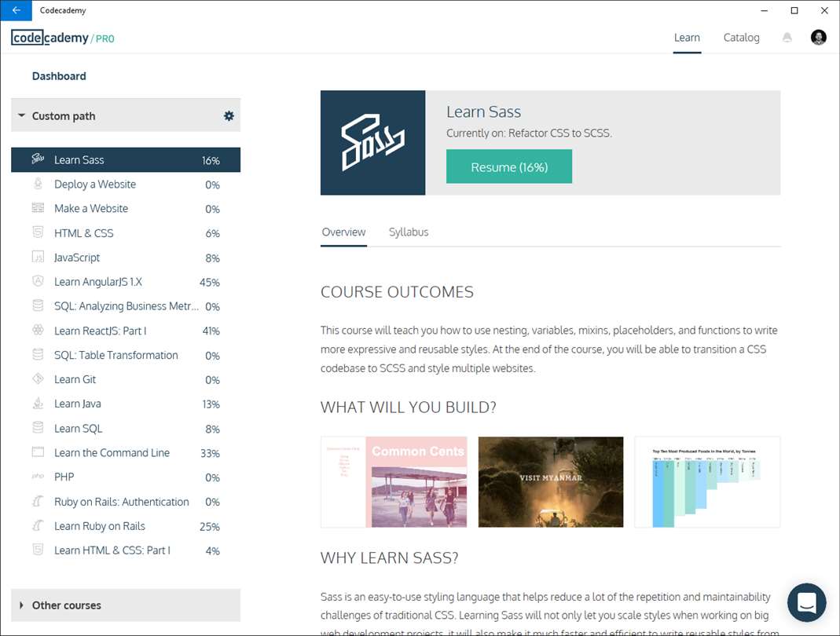The image size is (840, 636).
Task: Switch to the Catalog tab
Action: 742,38
